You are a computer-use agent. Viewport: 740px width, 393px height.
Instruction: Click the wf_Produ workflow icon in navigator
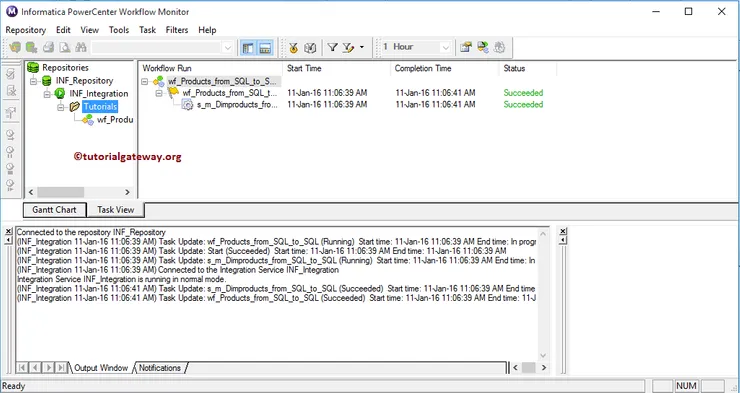[88, 120]
